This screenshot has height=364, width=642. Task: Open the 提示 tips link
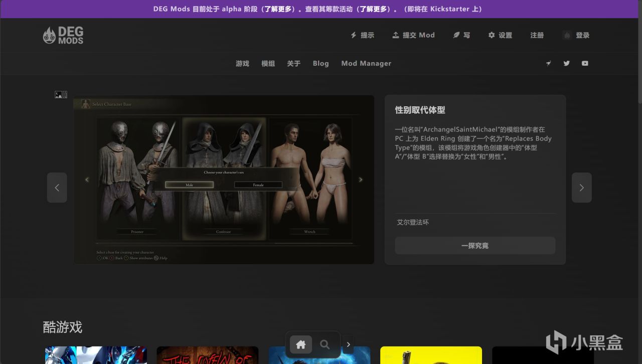[362, 35]
